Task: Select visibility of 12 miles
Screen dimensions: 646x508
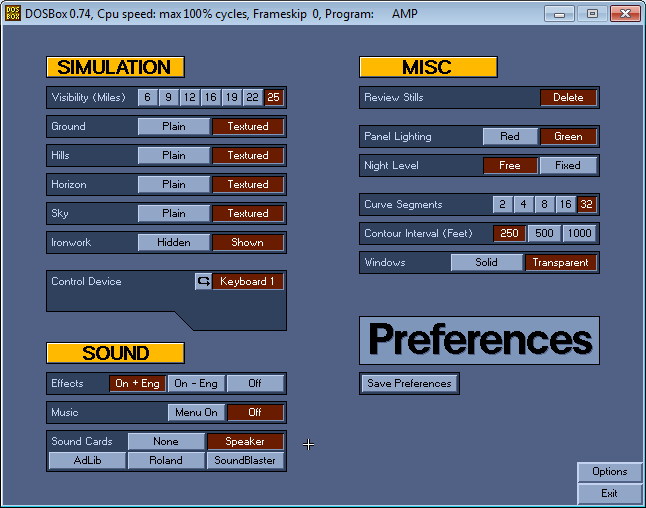Action: click(189, 98)
